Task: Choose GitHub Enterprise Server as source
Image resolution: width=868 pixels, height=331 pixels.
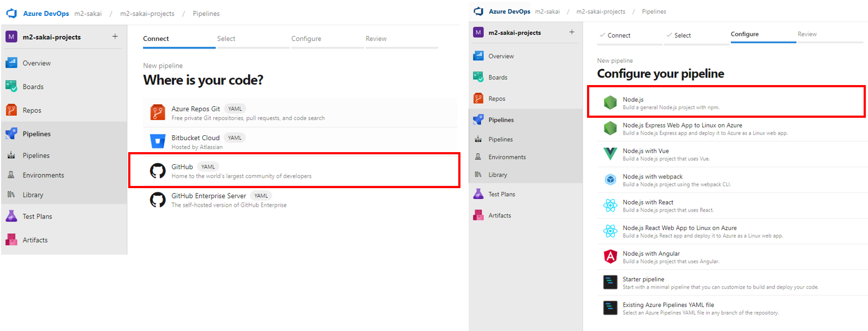Action: pos(301,200)
